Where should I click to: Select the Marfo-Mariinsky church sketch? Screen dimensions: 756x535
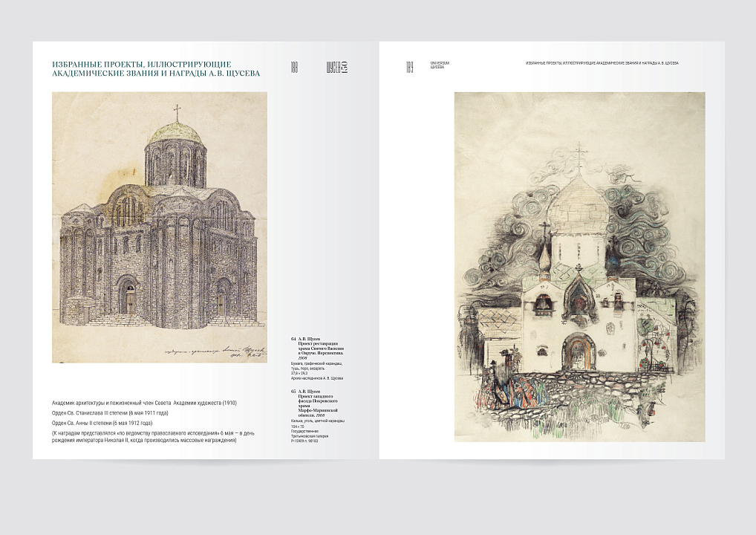point(579,267)
